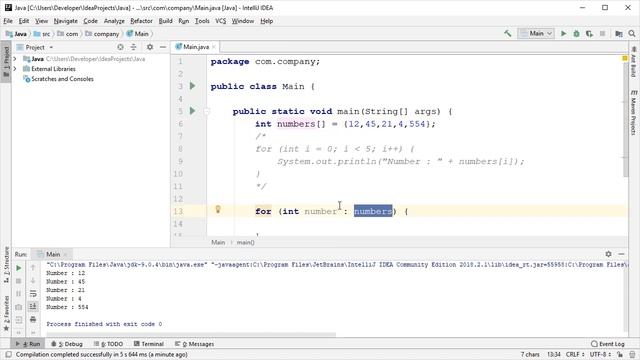Click main() in the editor breadcrumb
Screen dimensions: 640x360
[245, 242]
